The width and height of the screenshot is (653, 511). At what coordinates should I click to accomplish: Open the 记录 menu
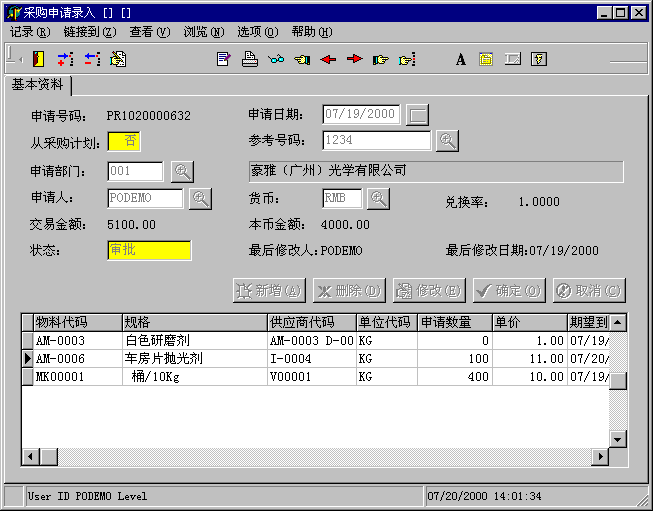(29, 32)
